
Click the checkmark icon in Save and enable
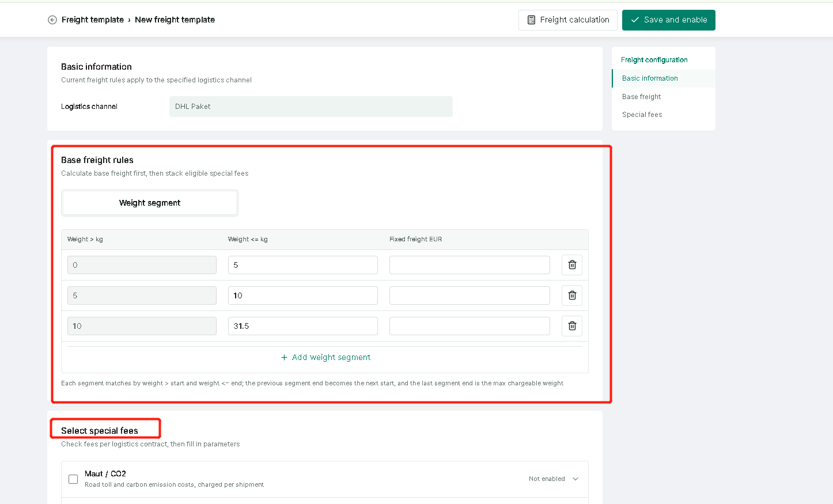pyautogui.click(x=635, y=20)
